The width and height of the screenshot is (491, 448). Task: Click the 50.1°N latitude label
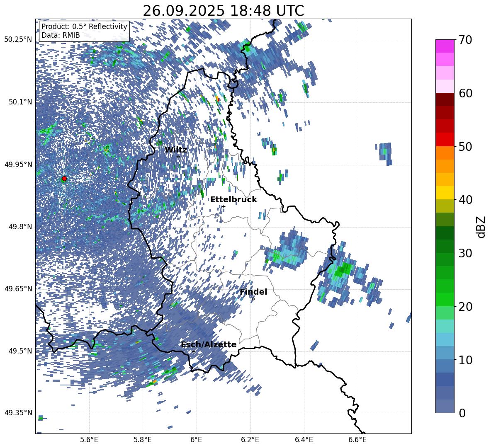pos(20,102)
